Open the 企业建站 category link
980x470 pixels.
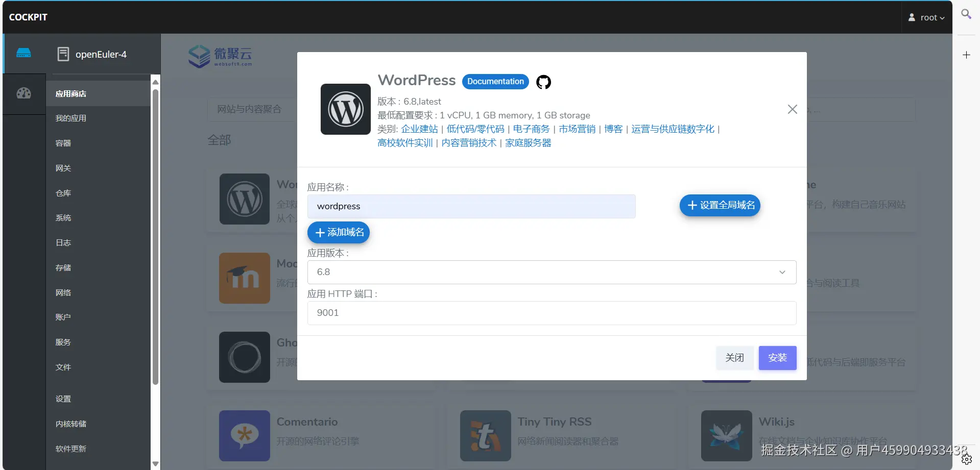pos(419,129)
